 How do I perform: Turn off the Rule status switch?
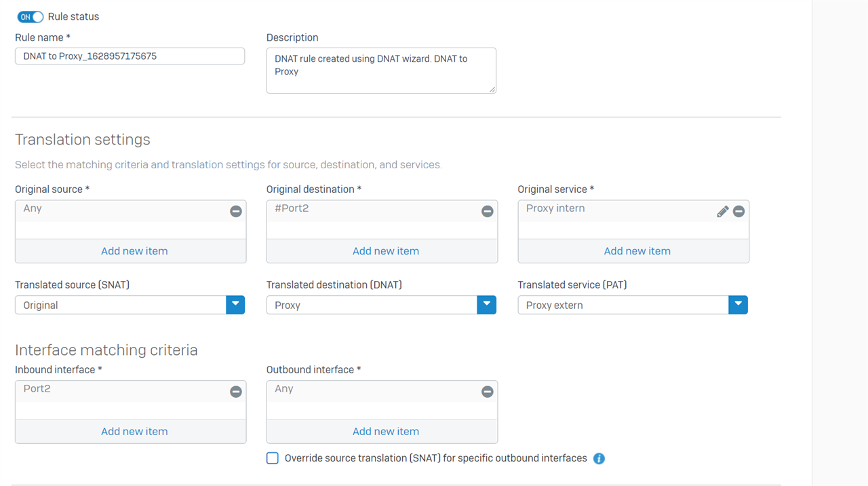pyautogui.click(x=30, y=17)
